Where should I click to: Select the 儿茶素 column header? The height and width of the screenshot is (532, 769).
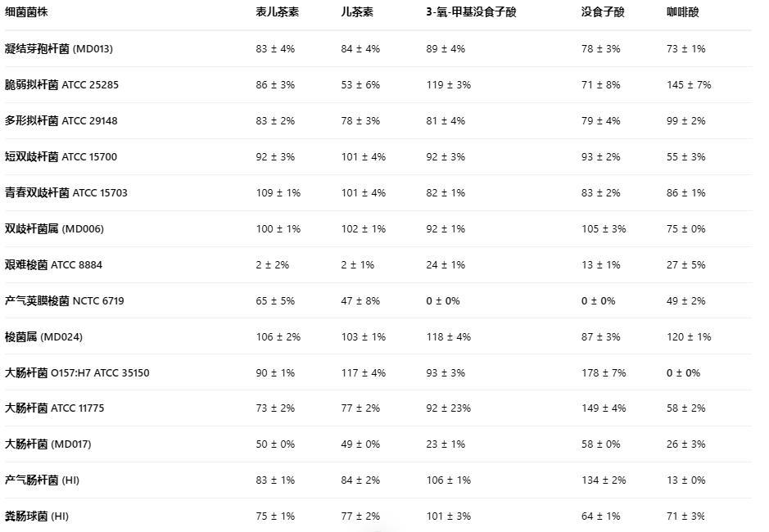[357, 12]
